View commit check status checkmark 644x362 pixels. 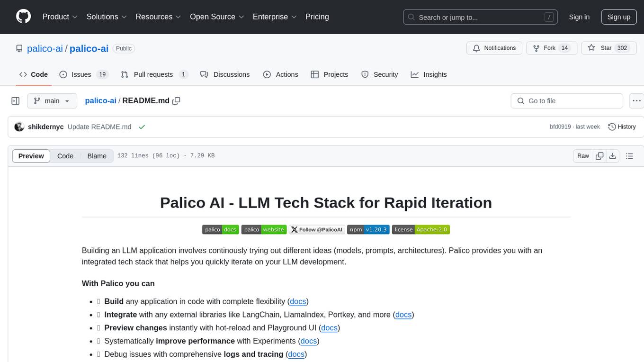[142, 127]
